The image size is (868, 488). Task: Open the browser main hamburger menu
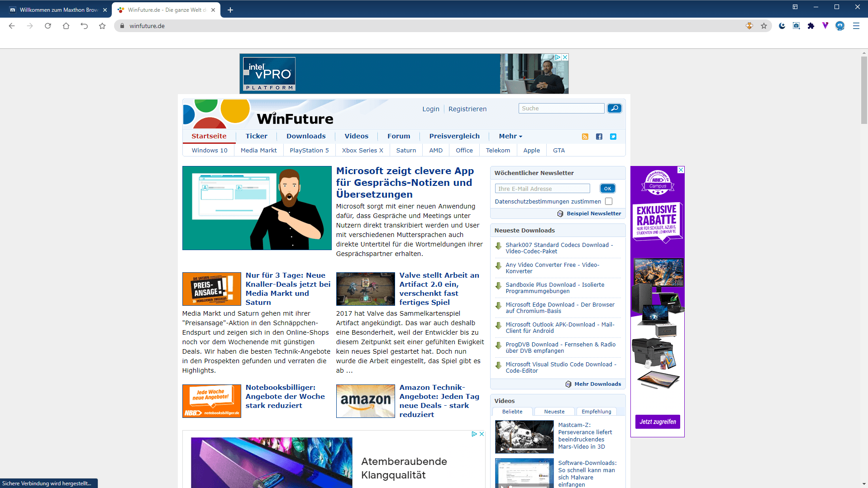tap(856, 26)
